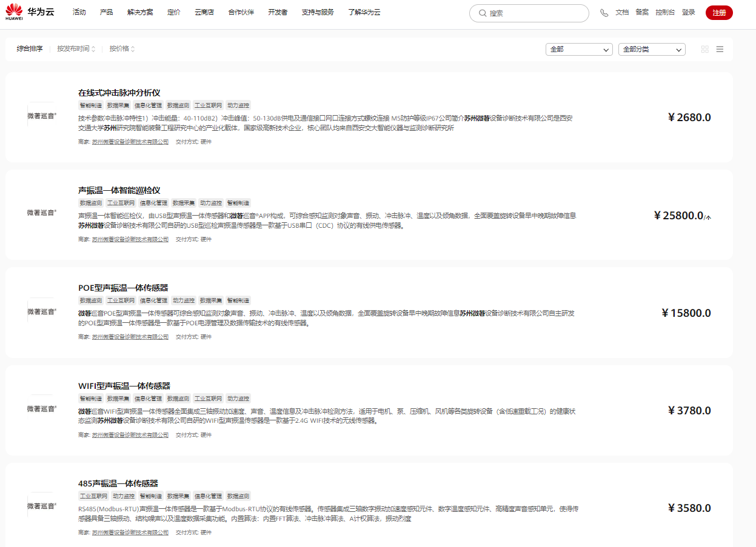Open the 合作伙伴 menu
Viewport: 756px width, 547px height.
point(241,13)
